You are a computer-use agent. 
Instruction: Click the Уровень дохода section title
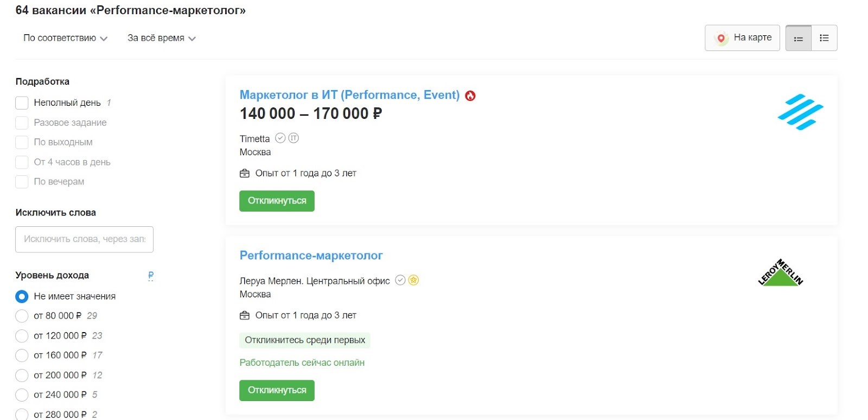tap(52, 275)
